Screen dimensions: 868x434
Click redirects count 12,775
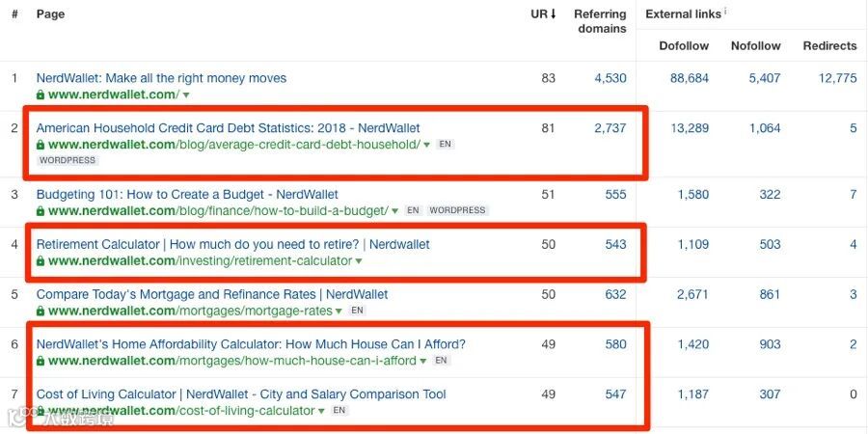pos(837,78)
